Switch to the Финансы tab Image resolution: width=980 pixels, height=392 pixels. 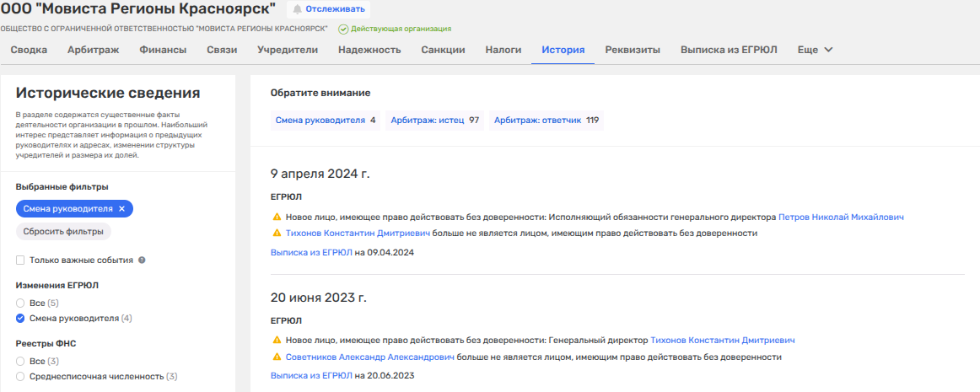(163, 50)
